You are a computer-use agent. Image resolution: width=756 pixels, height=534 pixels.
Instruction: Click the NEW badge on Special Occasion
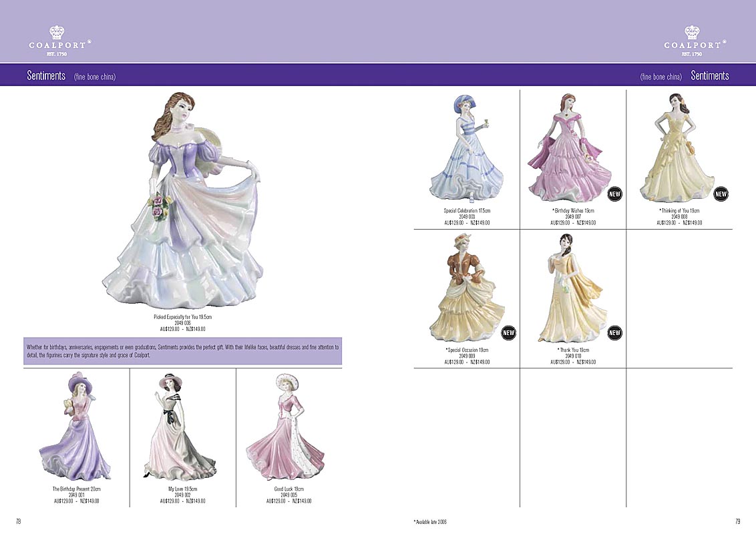pos(508,332)
